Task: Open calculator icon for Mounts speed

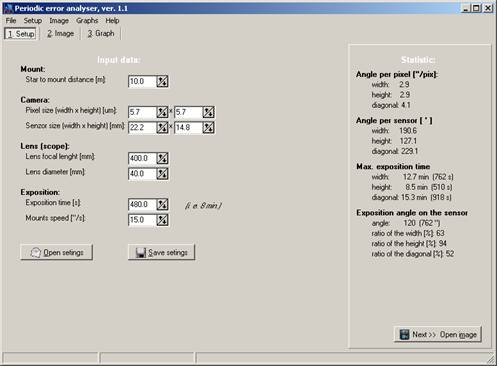Action: [x=162, y=220]
